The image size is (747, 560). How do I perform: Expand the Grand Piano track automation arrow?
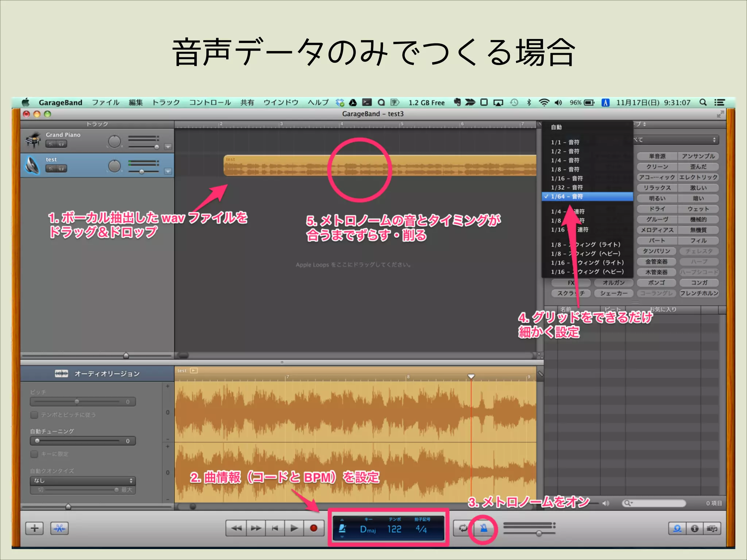168,147
